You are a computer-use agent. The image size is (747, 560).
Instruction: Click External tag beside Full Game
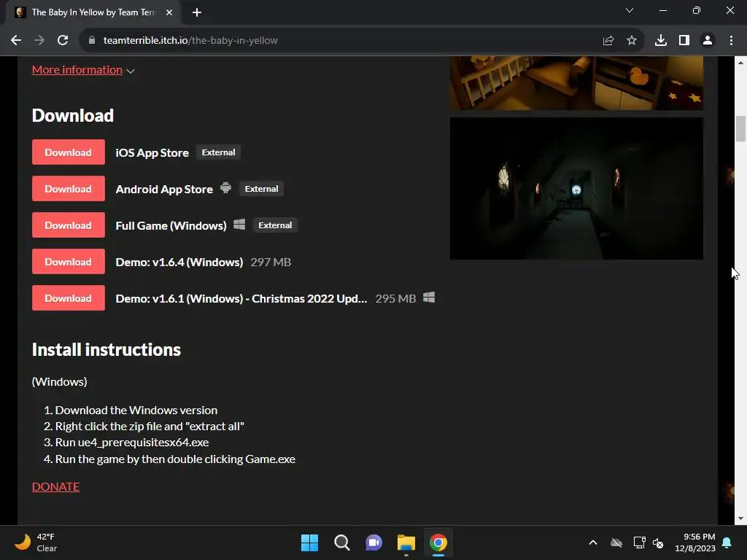(275, 225)
